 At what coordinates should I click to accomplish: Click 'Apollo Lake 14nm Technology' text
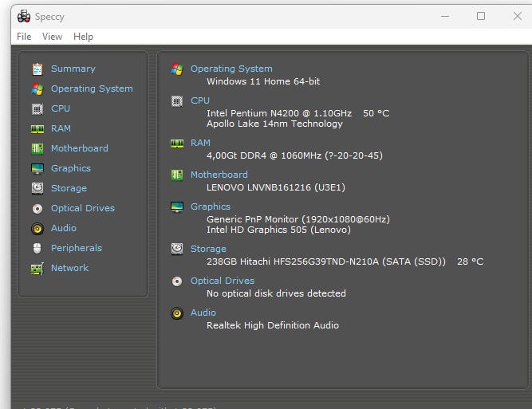[x=274, y=124]
